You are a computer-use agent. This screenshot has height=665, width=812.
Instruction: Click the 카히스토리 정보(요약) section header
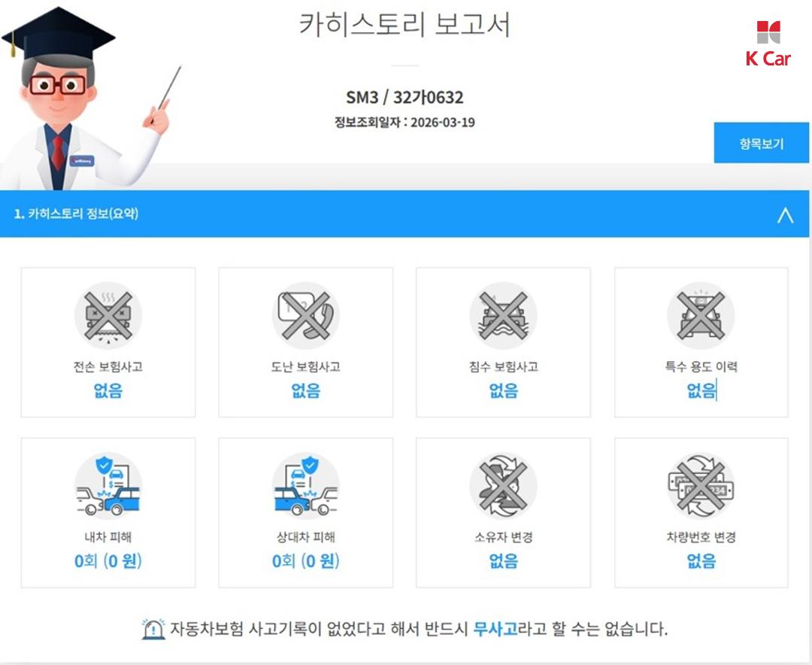(76, 214)
